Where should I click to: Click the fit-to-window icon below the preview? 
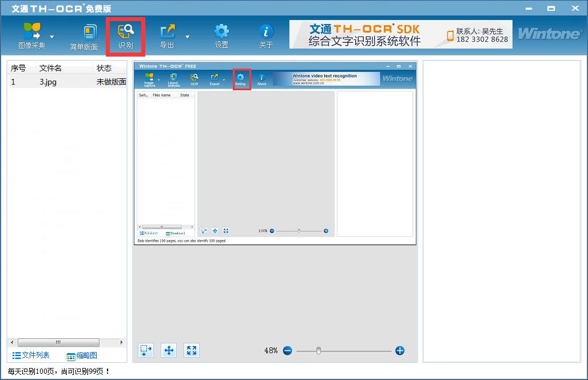pos(192,350)
